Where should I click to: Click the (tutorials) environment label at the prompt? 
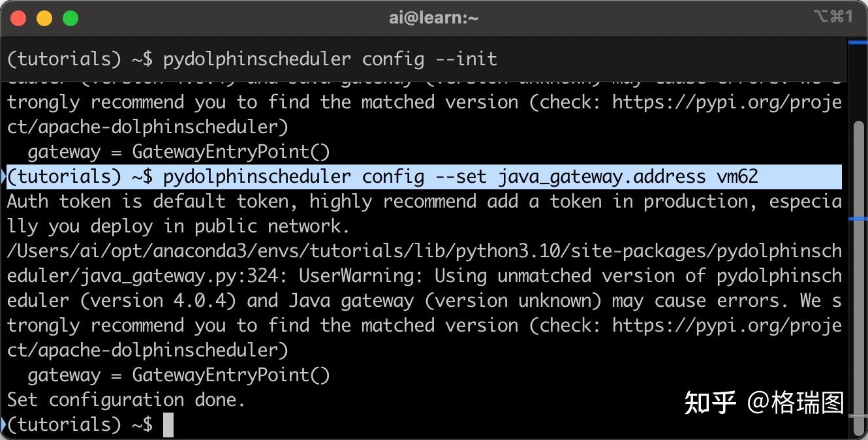[63, 424]
